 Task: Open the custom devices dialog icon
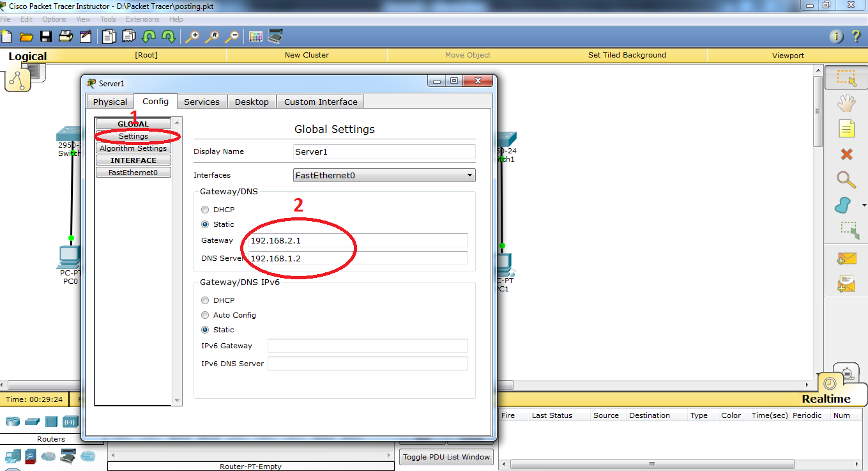click(x=275, y=36)
